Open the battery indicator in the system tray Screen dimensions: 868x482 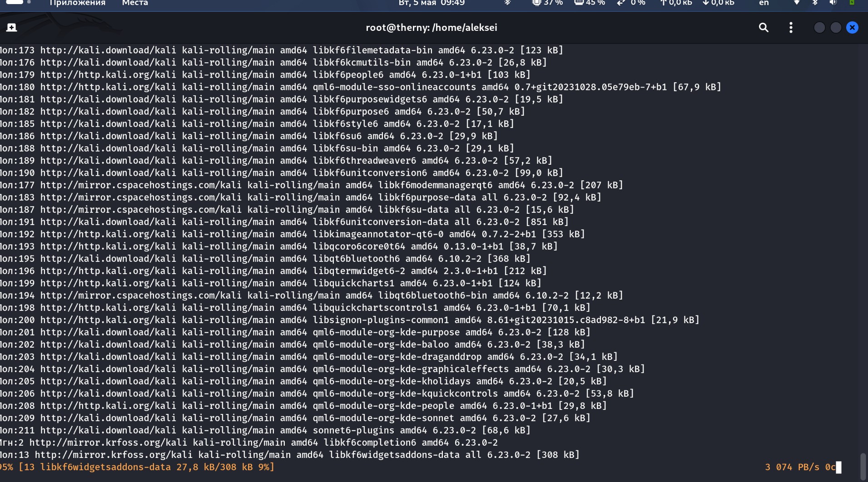(x=852, y=3)
